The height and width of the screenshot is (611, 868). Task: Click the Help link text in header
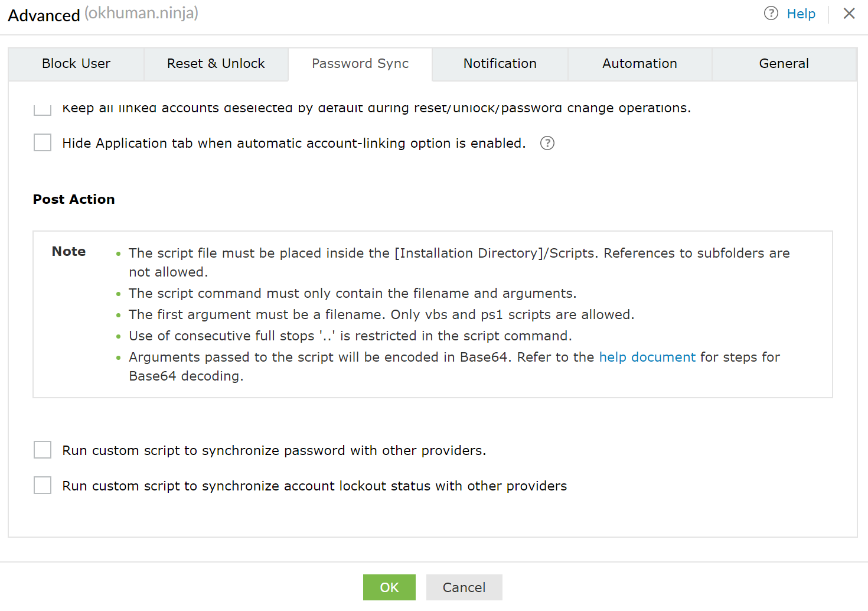pyautogui.click(x=801, y=14)
